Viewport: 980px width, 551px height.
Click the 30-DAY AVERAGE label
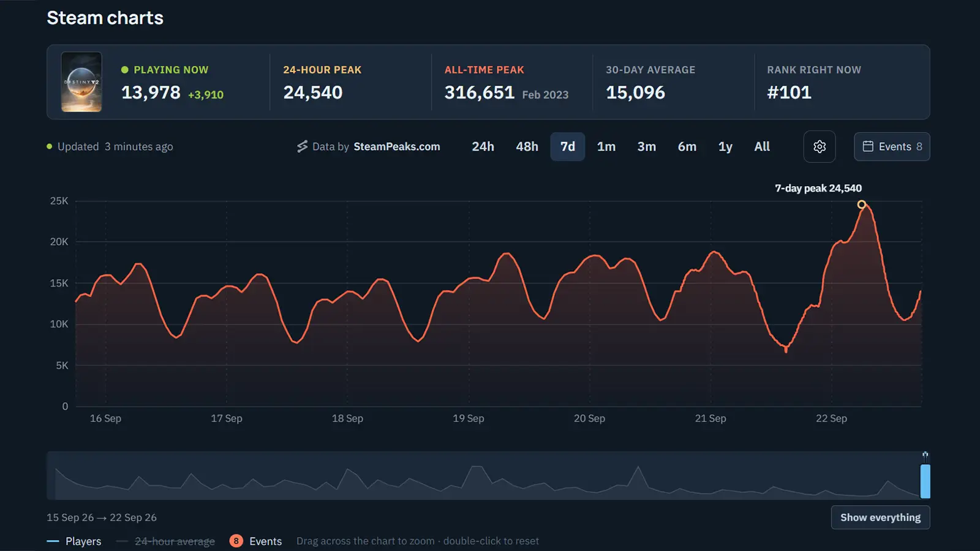650,70
